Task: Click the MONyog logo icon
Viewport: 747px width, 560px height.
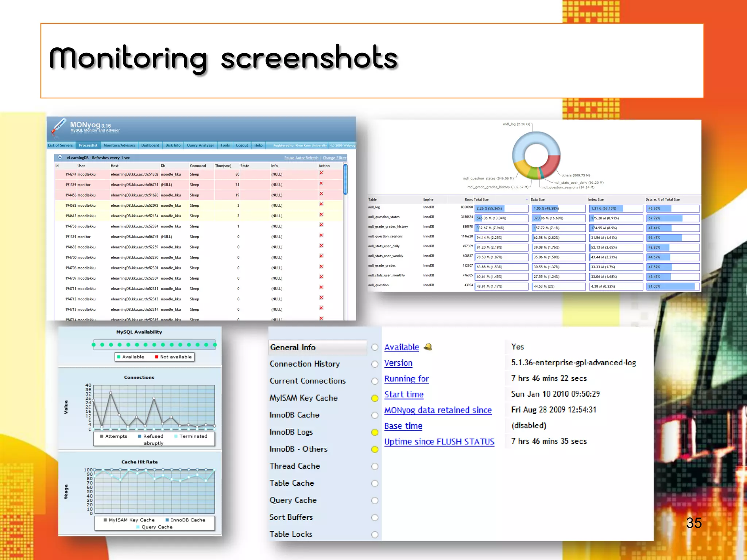Action: click(58, 127)
